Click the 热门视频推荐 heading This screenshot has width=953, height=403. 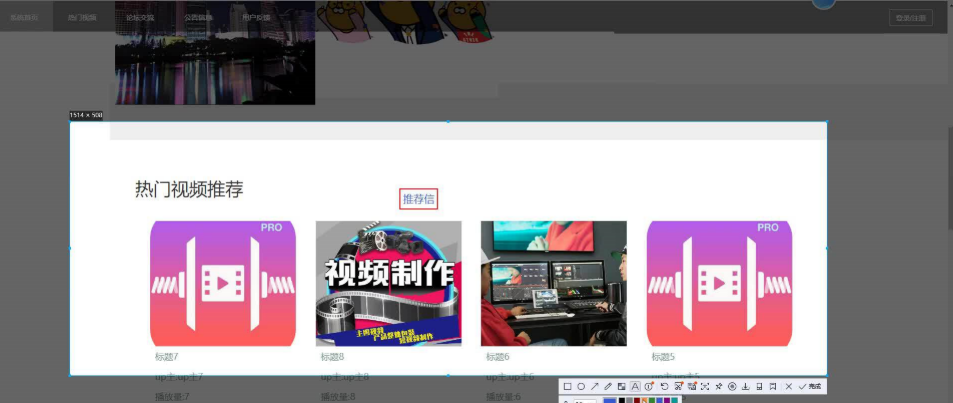189,189
